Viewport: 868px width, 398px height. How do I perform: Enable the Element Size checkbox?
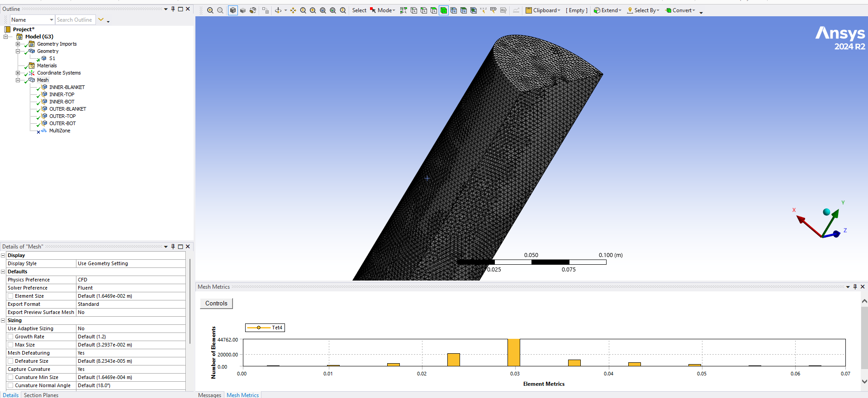pyautogui.click(x=10, y=296)
